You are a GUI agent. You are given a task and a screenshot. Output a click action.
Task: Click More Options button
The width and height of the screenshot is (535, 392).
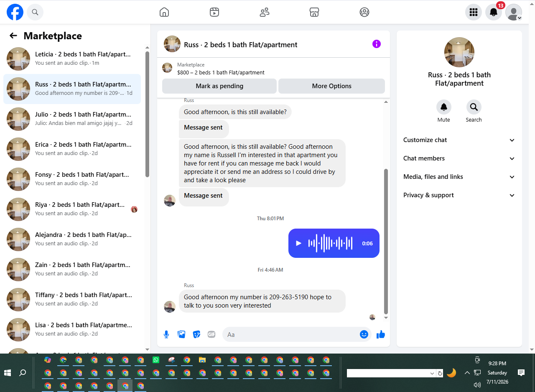pos(331,86)
